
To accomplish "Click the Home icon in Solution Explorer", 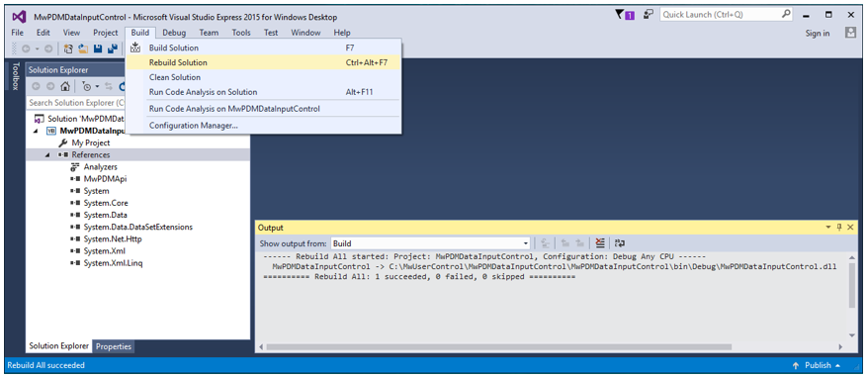I will [65, 86].
